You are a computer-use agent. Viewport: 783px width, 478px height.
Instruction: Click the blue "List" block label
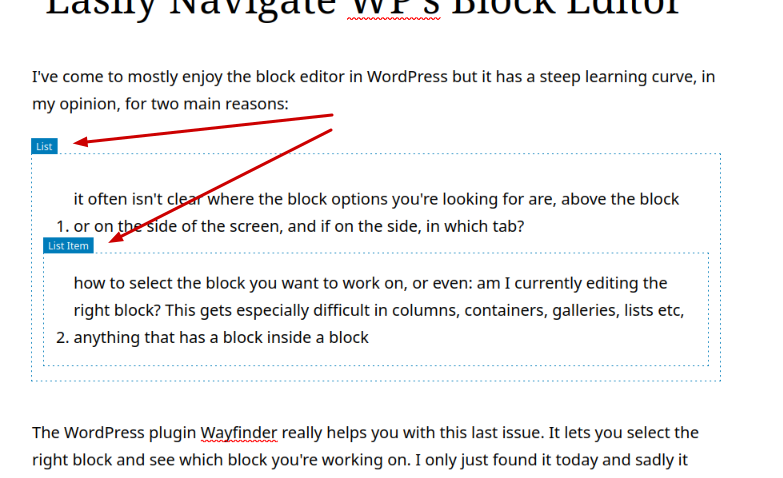(x=44, y=146)
